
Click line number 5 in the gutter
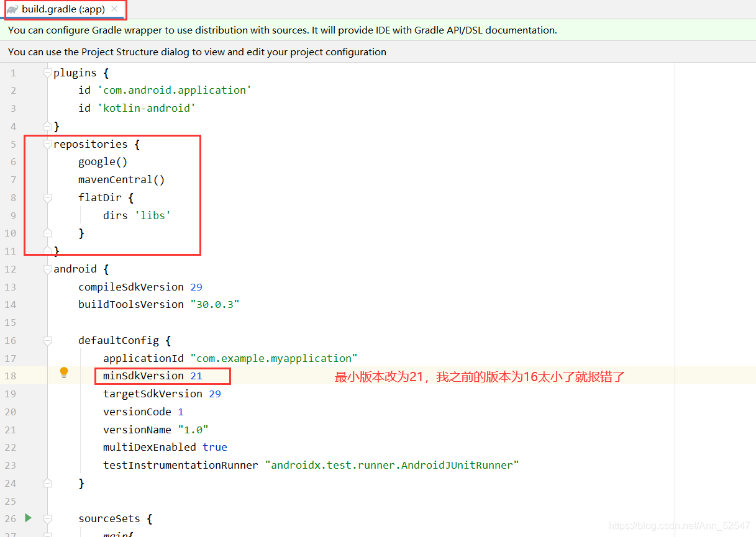point(13,144)
